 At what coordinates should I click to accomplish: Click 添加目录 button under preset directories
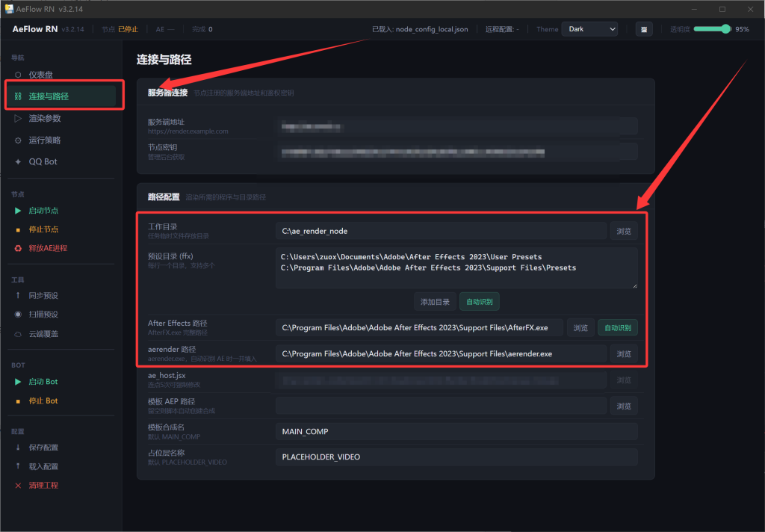click(435, 302)
